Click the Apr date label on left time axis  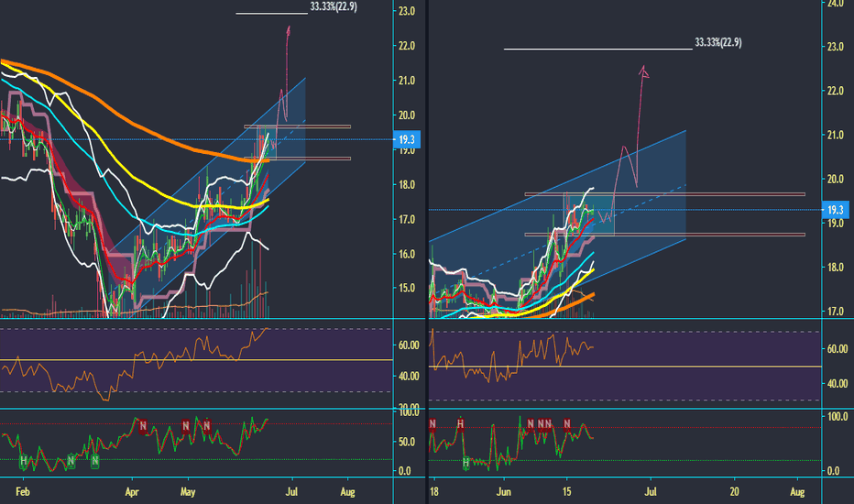click(x=132, y=491)
